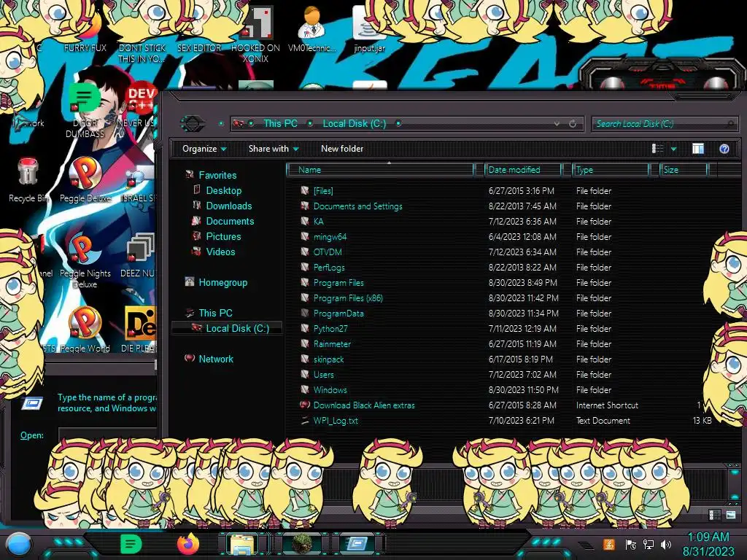The image size is (747, 560).
Task: Select Favorites in the navigation pane
Action: (x=217, y=175)
